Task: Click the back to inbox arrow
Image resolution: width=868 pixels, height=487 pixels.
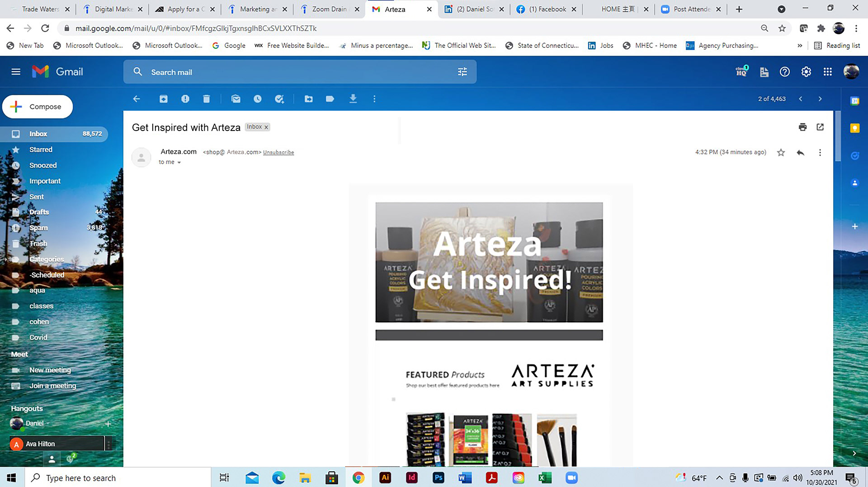Action: click(x=137, y=98)
